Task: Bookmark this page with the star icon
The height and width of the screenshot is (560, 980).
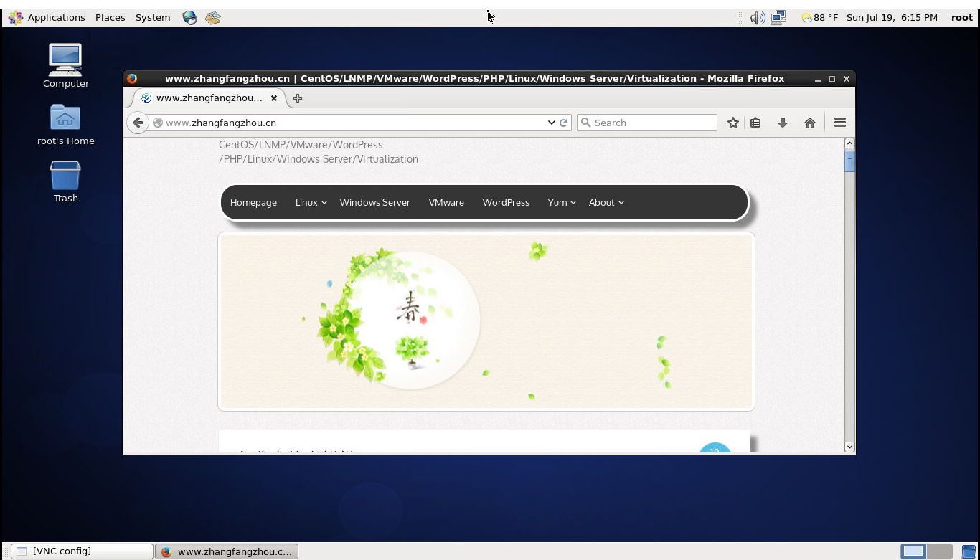Action: (733, 123)
